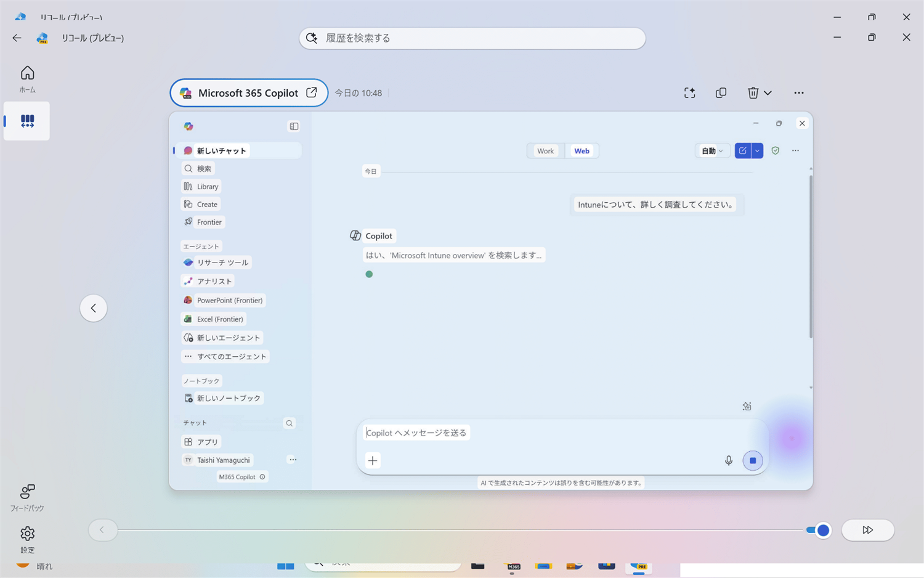Launch the リサーチ ツール agent
This screenshot has width=924, height=578.
tap(216, 263)
